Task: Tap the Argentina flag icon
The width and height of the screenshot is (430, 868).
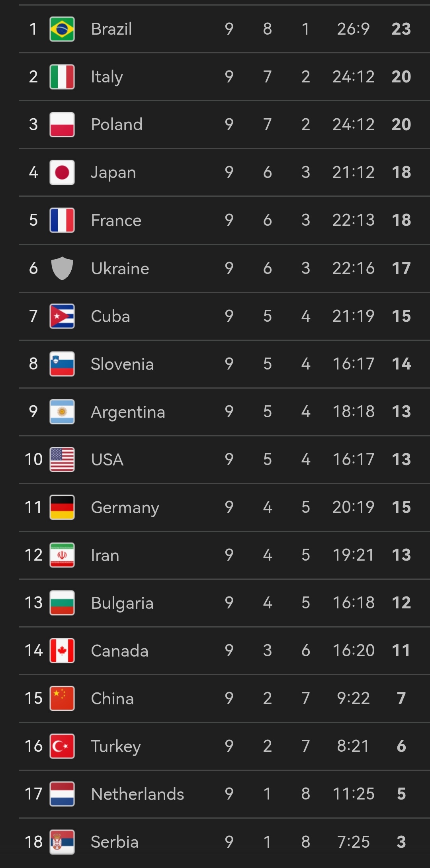Action: coord(62,412)
